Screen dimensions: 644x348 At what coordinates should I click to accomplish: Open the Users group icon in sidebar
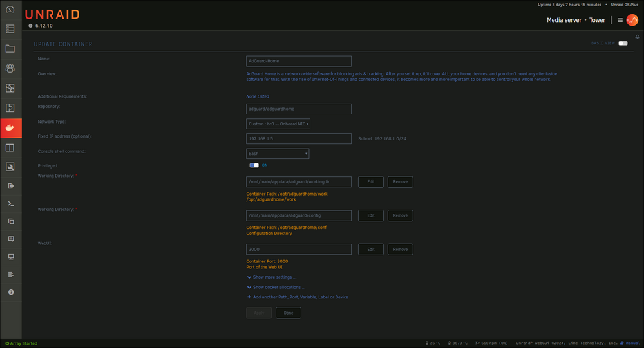point(10,68)
